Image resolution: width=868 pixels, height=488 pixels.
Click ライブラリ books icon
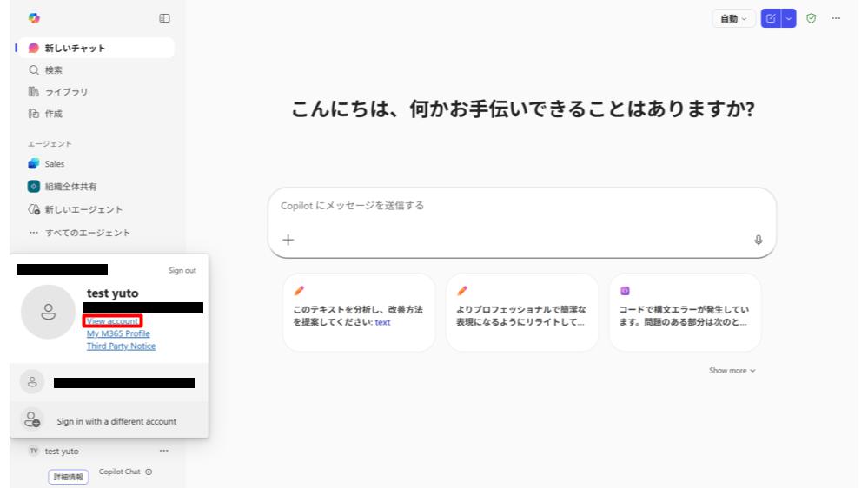(x=34, y=91)
